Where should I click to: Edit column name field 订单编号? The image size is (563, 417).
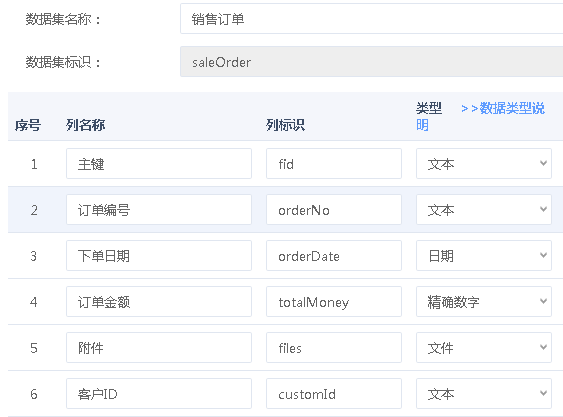159,210
